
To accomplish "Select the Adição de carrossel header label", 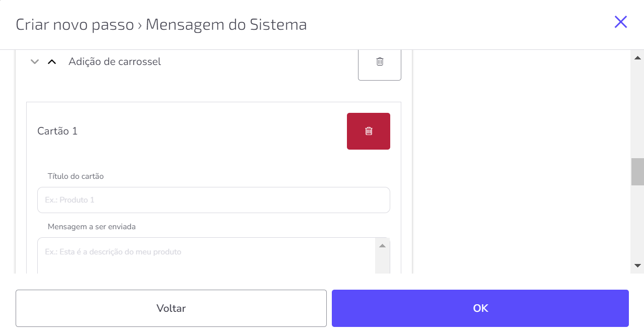I will pyautogui.click(x=115, y=62).
